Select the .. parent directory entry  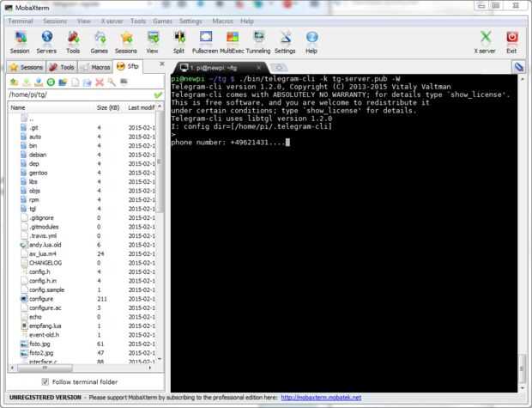click(x=31, y=119)
